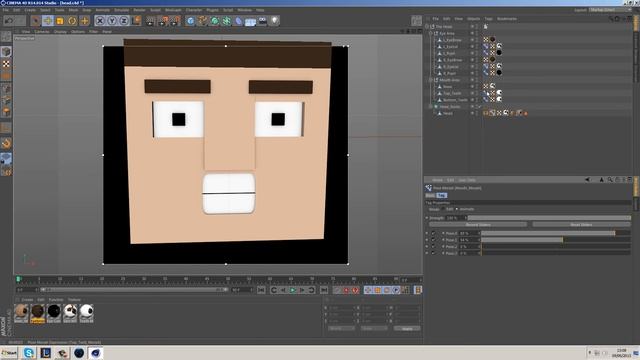Go to start of animation
Image resolution: width=640 pixels, height=360 pixels.
click(261, 290)
